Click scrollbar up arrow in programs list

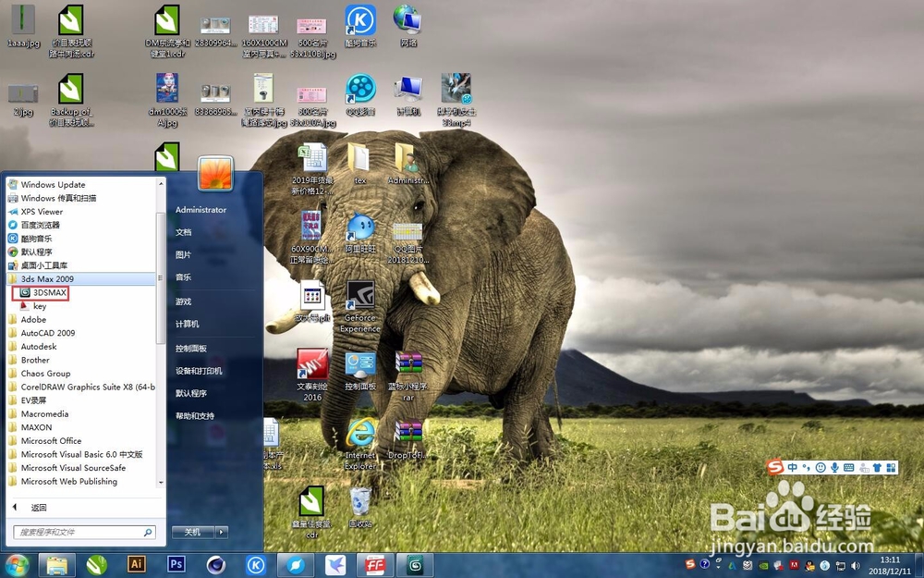click(161, 184)
